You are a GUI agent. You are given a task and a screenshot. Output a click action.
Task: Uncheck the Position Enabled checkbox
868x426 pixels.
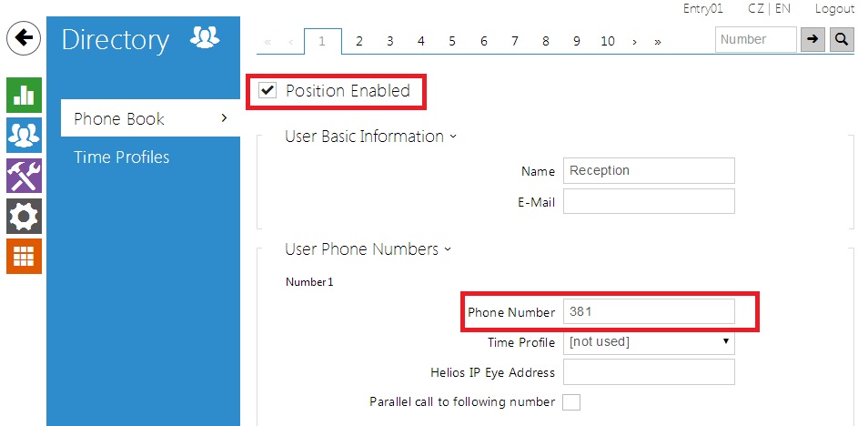click(267, 90)
